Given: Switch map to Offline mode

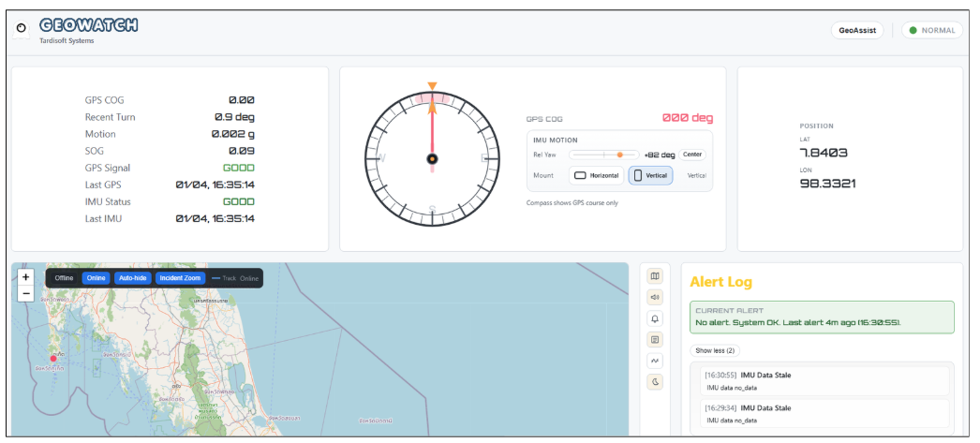Looking at the screenshot, I should pos(64,278).
